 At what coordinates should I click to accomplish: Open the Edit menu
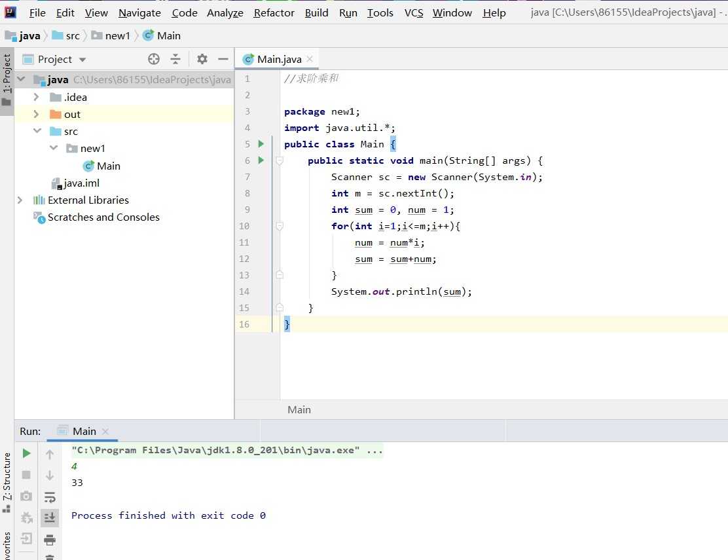coord(65,13)
